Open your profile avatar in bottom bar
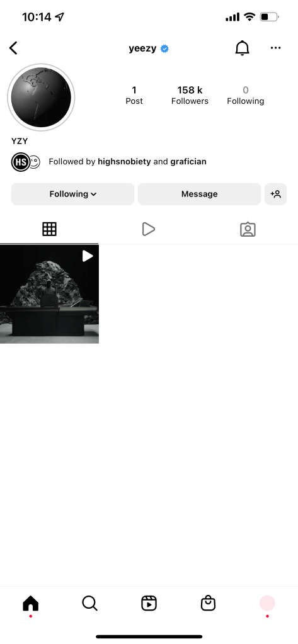This screenshot has height=644, width=298. (267, 603)
